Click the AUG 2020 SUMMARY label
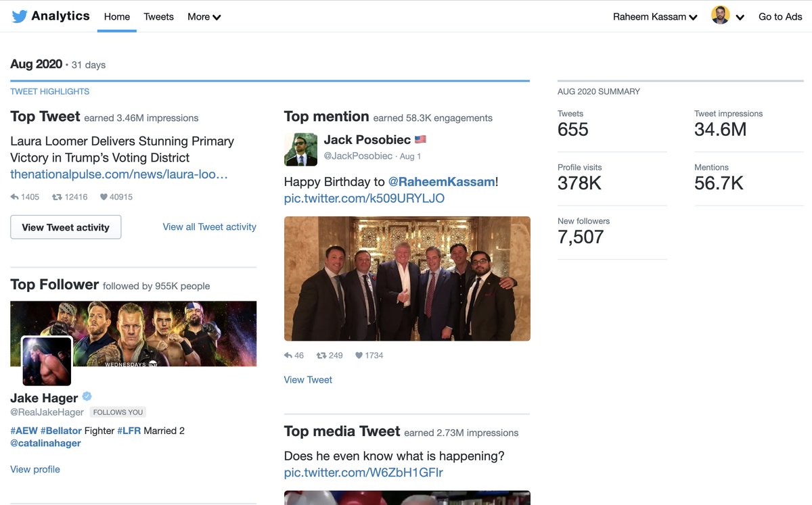Screen dimensions: 812x505 599,91
